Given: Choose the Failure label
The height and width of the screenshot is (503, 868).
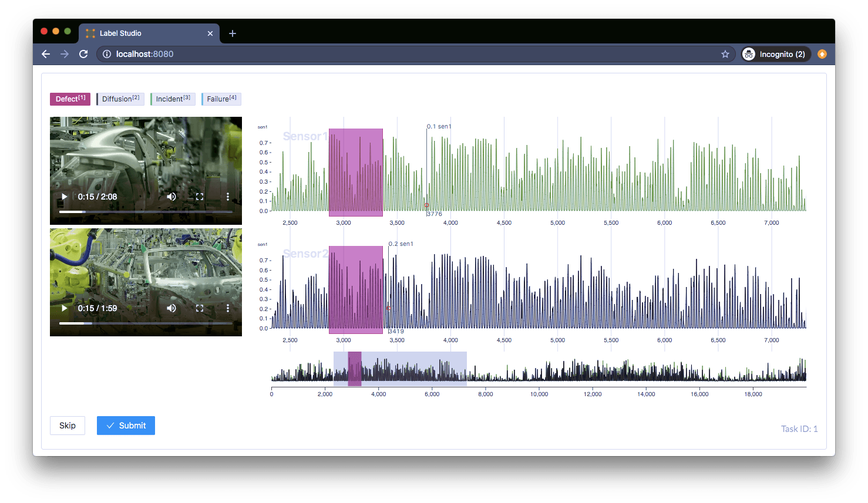Looking at the screenshot, I should (x=221, y=99).
